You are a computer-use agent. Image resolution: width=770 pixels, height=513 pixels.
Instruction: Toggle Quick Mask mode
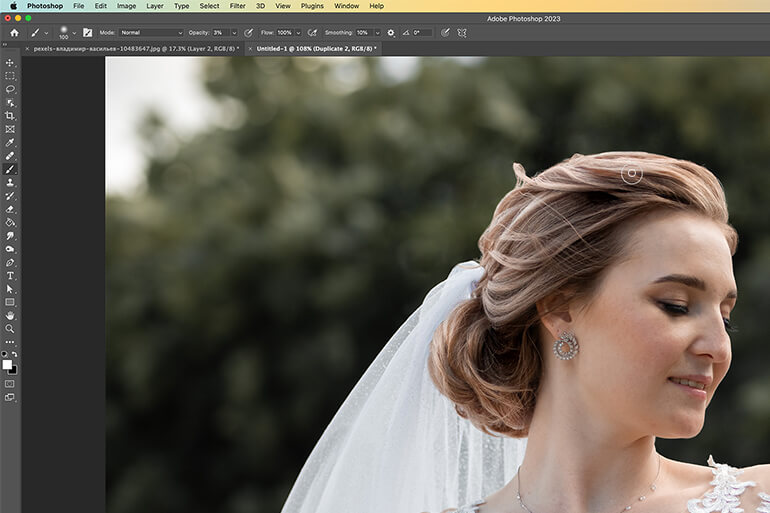click(10, 383)
